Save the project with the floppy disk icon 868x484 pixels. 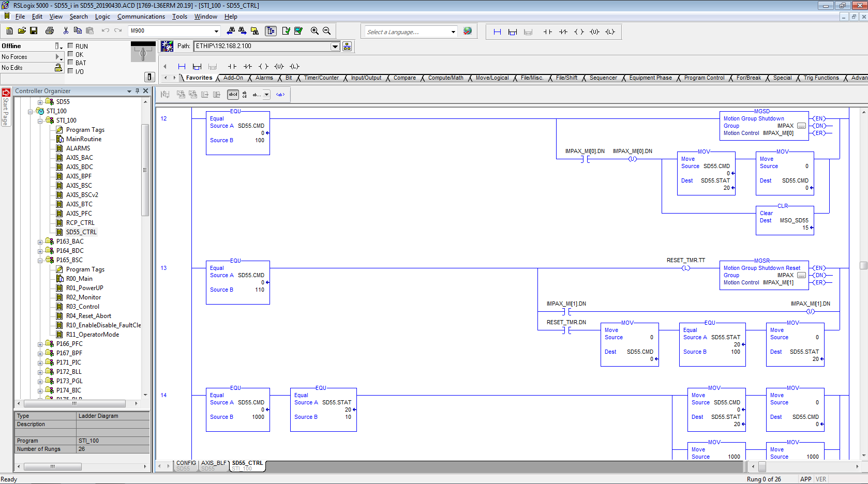(34, 31)
